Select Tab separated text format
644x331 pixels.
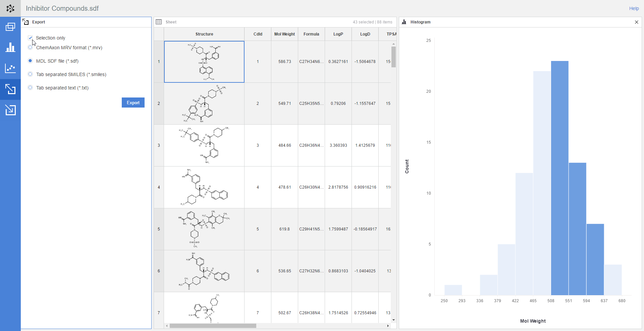31,88
